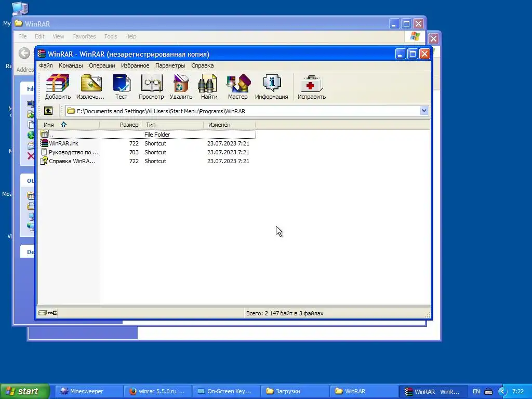Image resolution: width=532 pixels, height=399 pixels.
Task: Click the WinRAR.lnk file icon
Action: coord(44,143)
